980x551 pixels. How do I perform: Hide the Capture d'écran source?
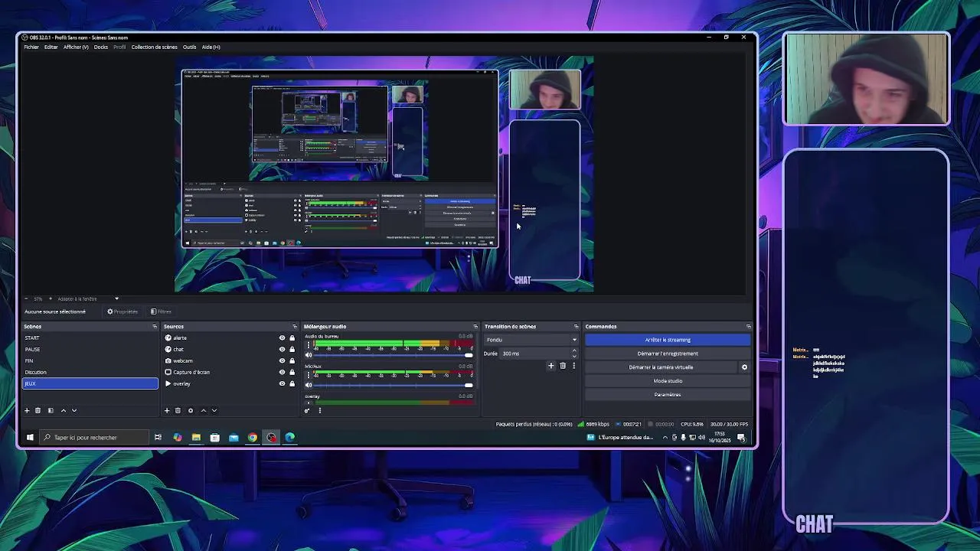coord(282,373)
